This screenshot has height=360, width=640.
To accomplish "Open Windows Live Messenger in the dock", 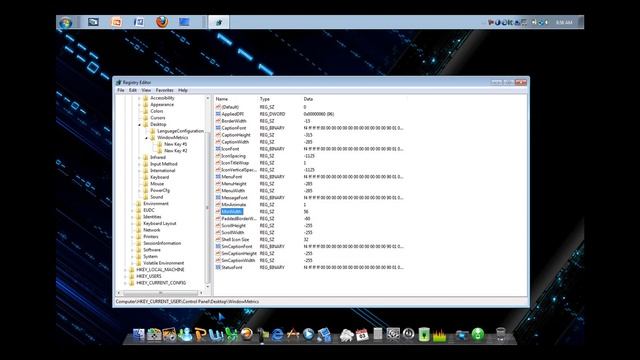I will coord(186,335).
